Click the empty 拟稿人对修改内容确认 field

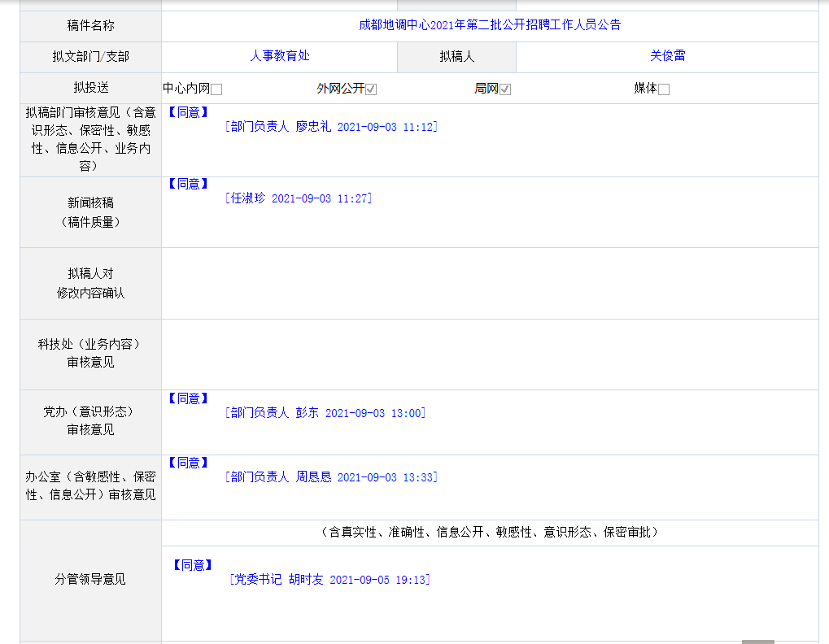coord(490,283)
